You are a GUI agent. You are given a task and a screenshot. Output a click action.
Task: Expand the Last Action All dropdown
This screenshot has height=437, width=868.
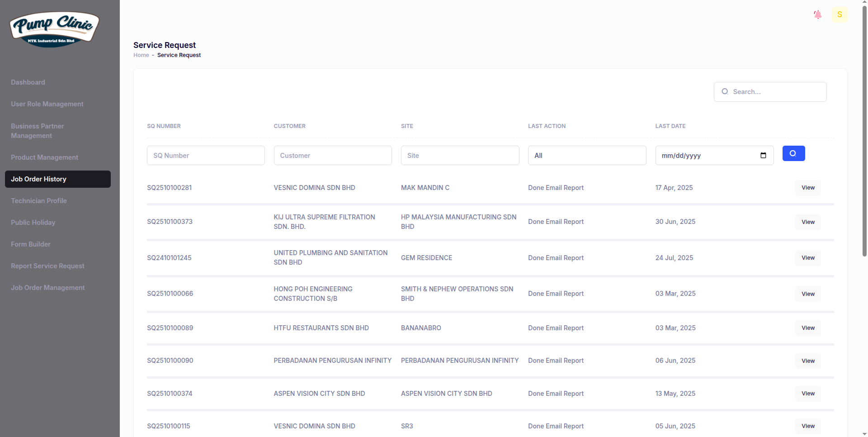click(x=587, y=156)
